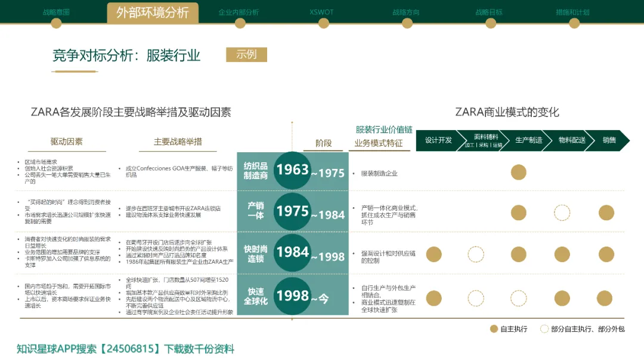Click the 面料辅料 dashed circle in 1998 row
This screenshot has width=644, height=363.
(476, 299)
